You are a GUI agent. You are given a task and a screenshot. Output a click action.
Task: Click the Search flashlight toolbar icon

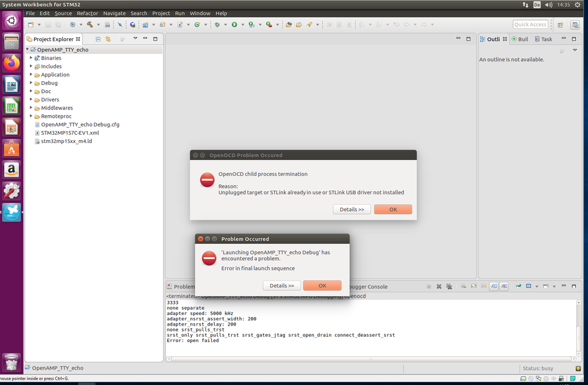tap(310, 25)
